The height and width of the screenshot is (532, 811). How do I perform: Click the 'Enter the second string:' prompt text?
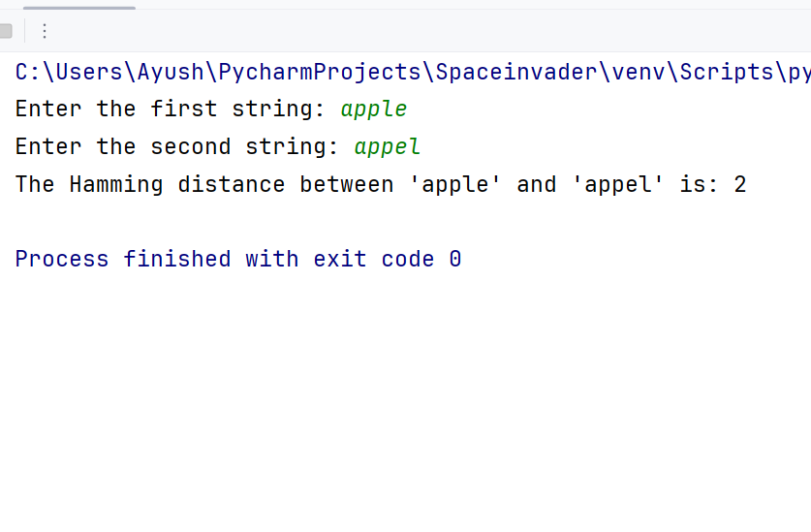[x=177, y=147]
